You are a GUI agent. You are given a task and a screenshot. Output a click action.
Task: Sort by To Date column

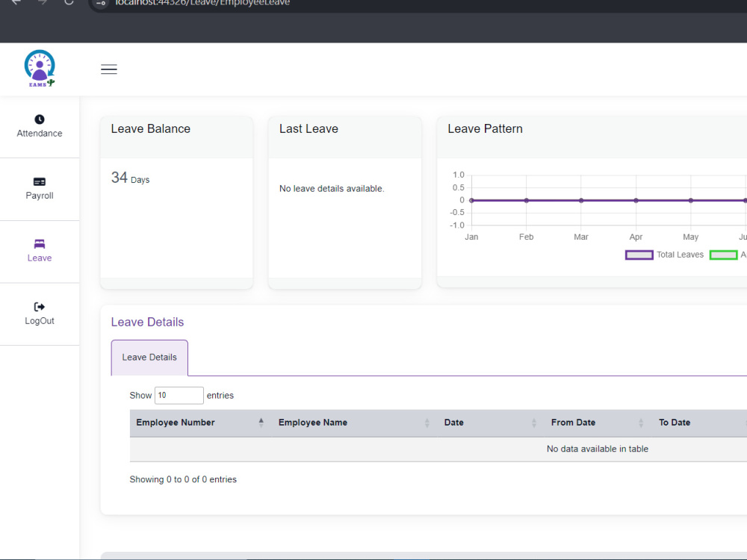click(x=699, y=423)
